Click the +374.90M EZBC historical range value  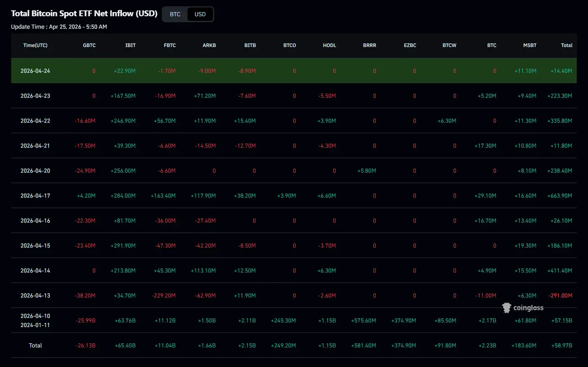click(x=404, y=320)
